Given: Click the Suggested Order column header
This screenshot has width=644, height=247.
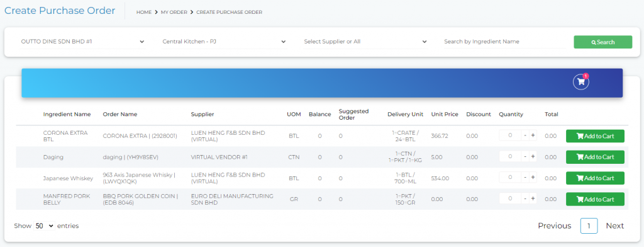Looking at the screenshot, I should 353,115.
